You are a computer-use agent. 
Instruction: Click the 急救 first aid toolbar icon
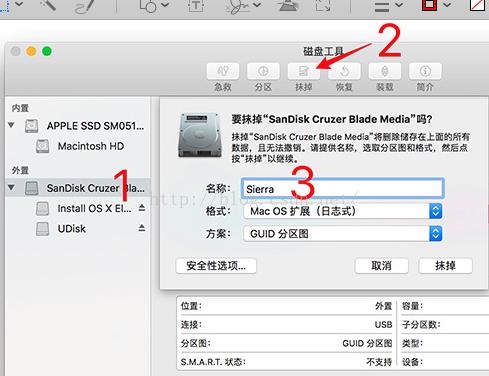223,71
